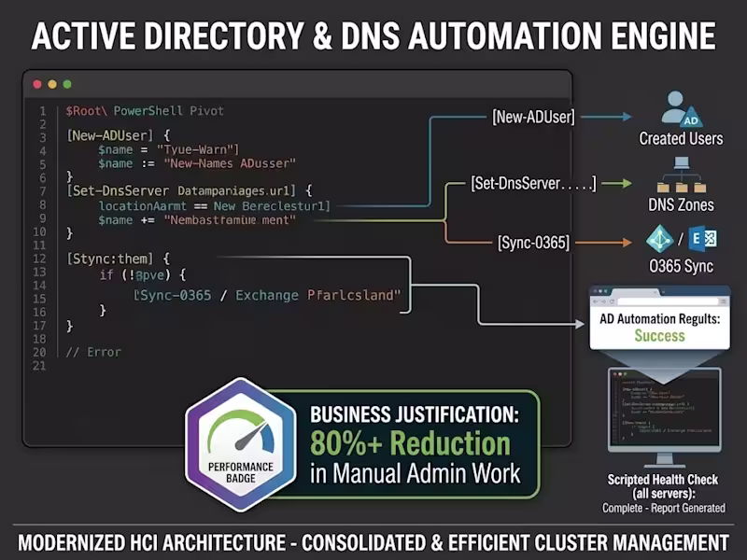Click the address bar in small browser window
747x560 pixels.
click(668, 301)
